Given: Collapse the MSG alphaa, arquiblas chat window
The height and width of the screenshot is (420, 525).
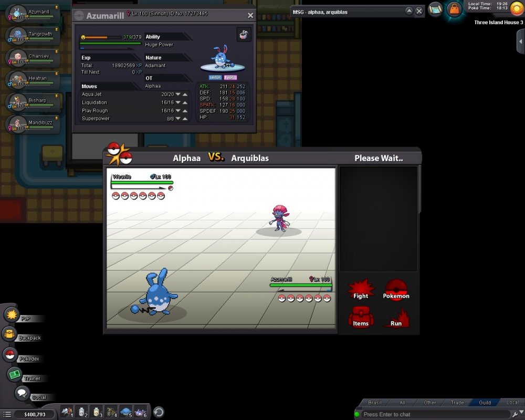Looking at the screenshot, I should [x=408, y=11].
